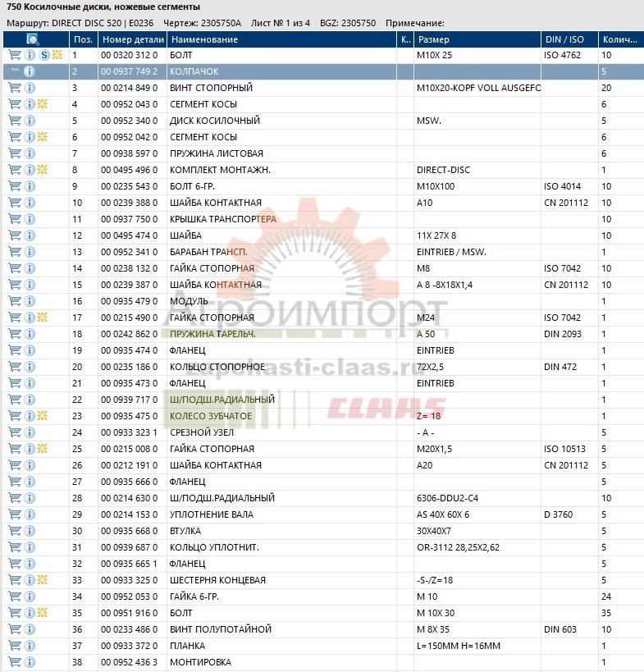Open info for ПЛАНКА position 37
This screenshot has height=672, width=644.
coord(30,646)
